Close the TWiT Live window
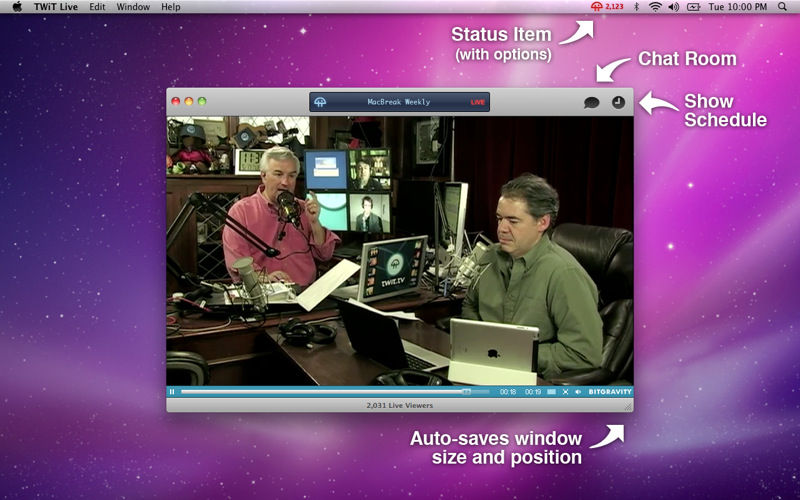The image size is (800, 500). coord(176,101)
